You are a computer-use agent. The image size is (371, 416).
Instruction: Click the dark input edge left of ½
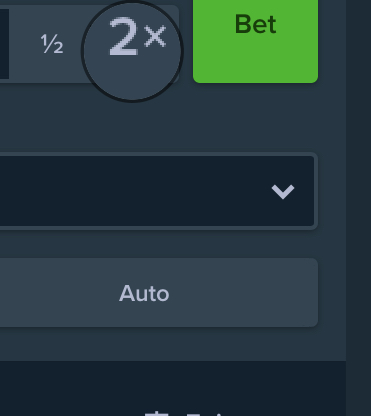(4, 44)
